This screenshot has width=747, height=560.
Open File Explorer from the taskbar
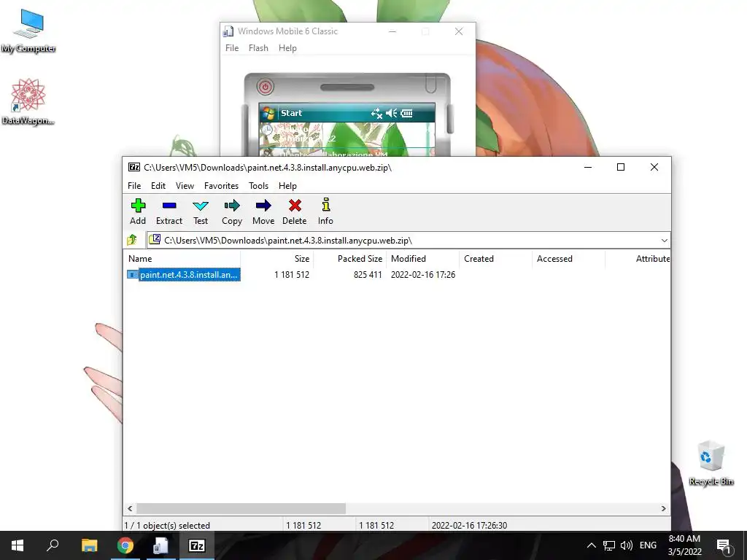coord(89,545)
